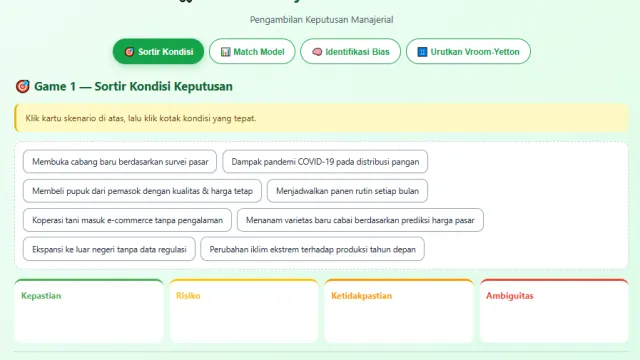Click the target icon beside Game 1 heading

[x=23, y=87]
